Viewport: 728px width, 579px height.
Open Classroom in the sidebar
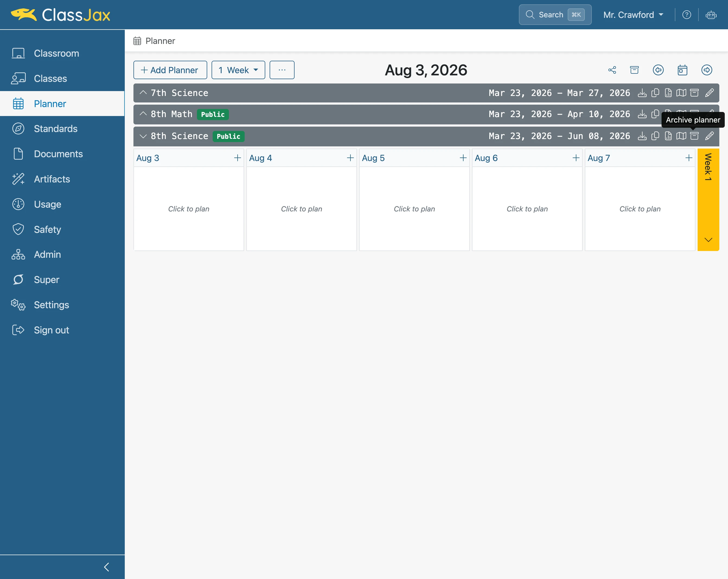pyautogui.click(x=62, y=53)
